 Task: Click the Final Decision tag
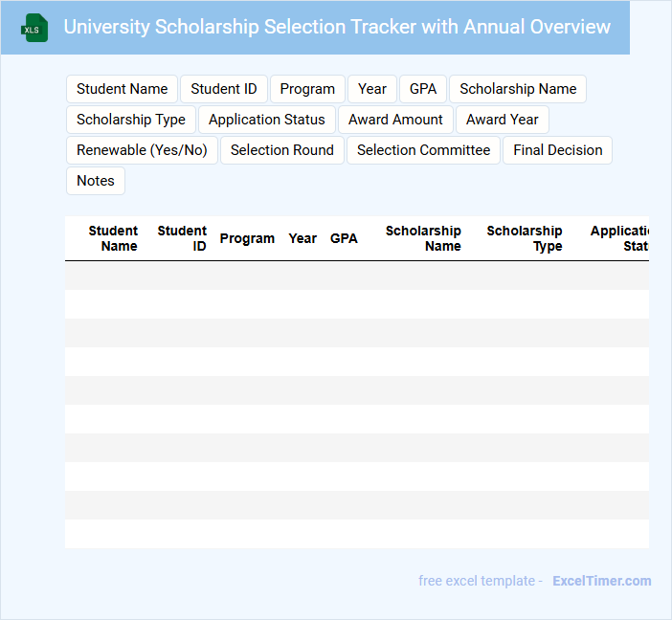[x=558, y=150]
